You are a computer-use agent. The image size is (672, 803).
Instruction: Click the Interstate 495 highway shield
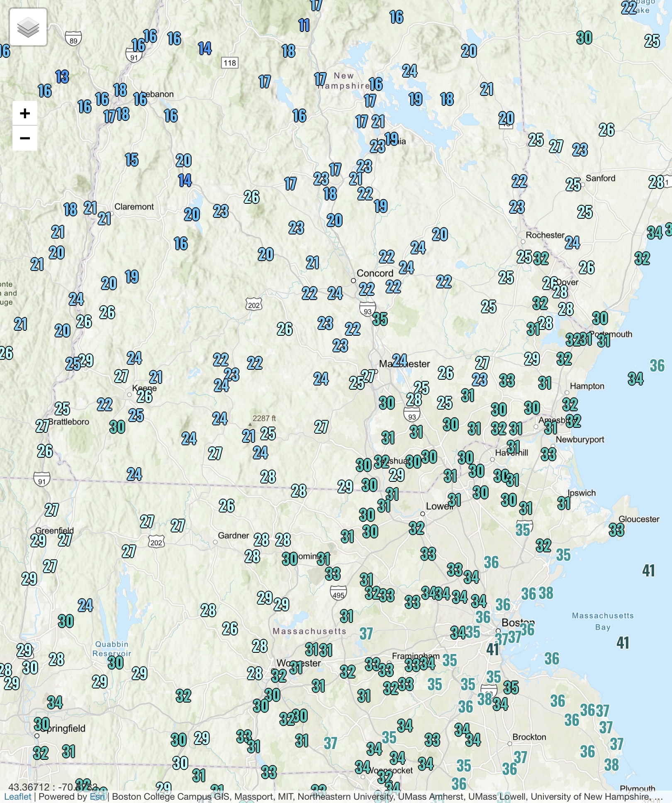(x=338, y=594)
